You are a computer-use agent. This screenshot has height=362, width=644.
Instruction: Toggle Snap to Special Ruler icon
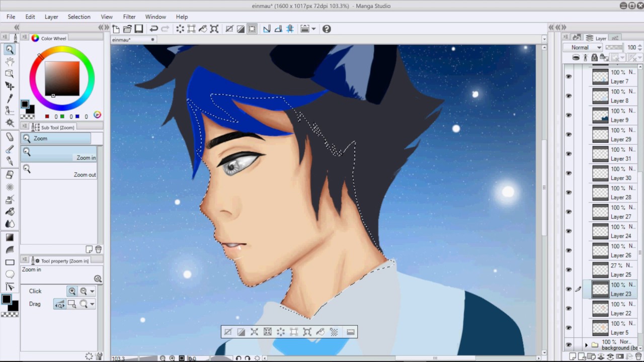(x=278, y=29)
